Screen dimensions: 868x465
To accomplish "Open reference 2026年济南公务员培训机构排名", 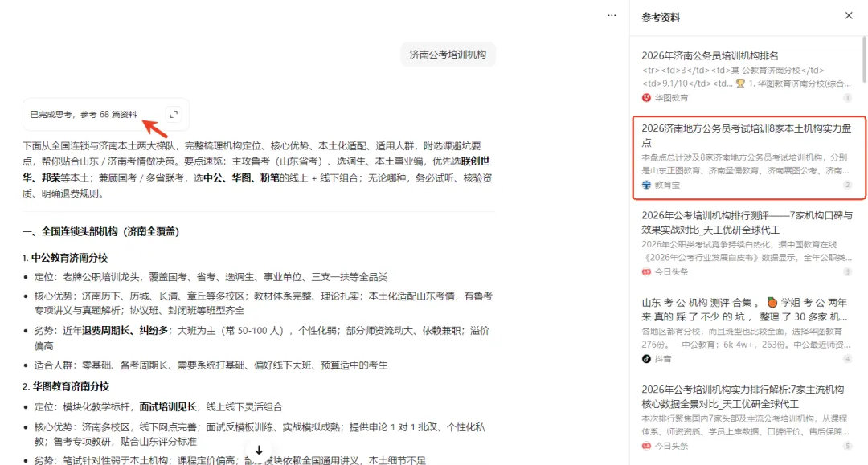I will click(710, 56).
